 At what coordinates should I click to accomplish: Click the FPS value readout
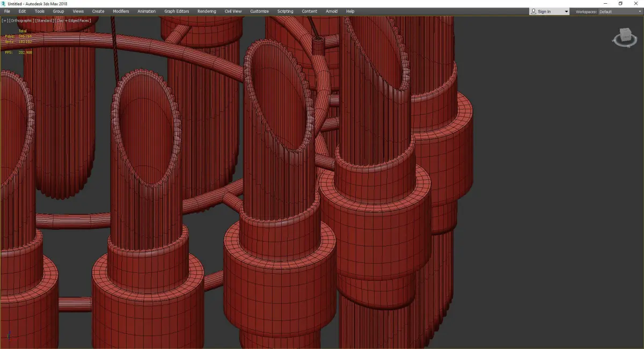point(25,52)
